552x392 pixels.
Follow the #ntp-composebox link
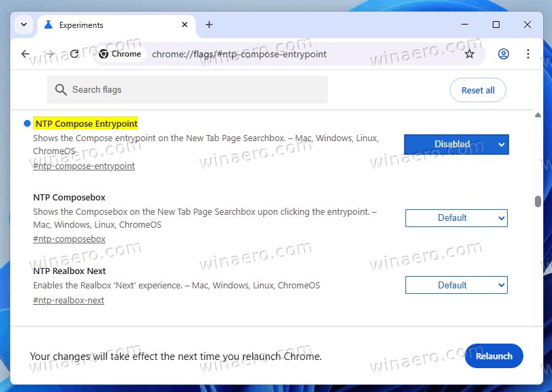click(x=69, y=239)
